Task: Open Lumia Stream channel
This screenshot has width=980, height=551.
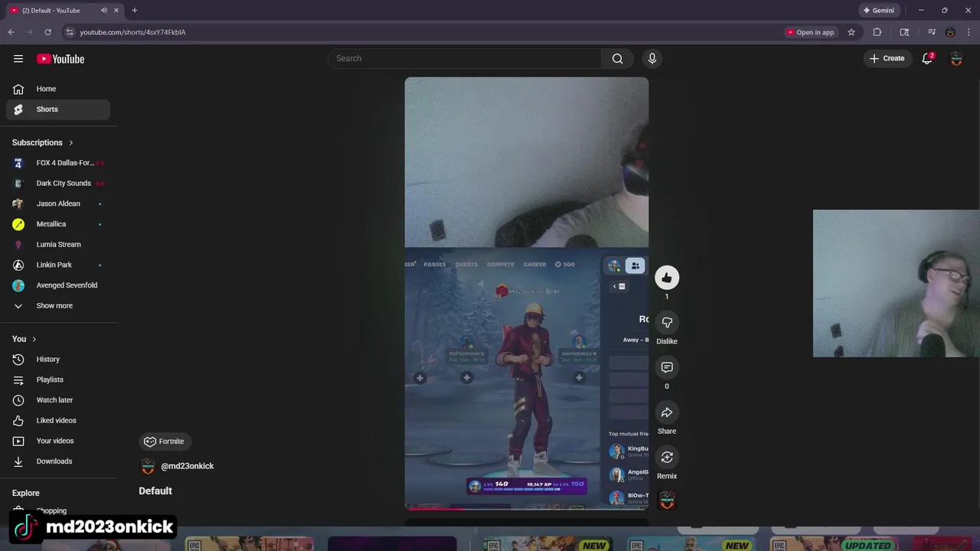Action: [58, 244]
